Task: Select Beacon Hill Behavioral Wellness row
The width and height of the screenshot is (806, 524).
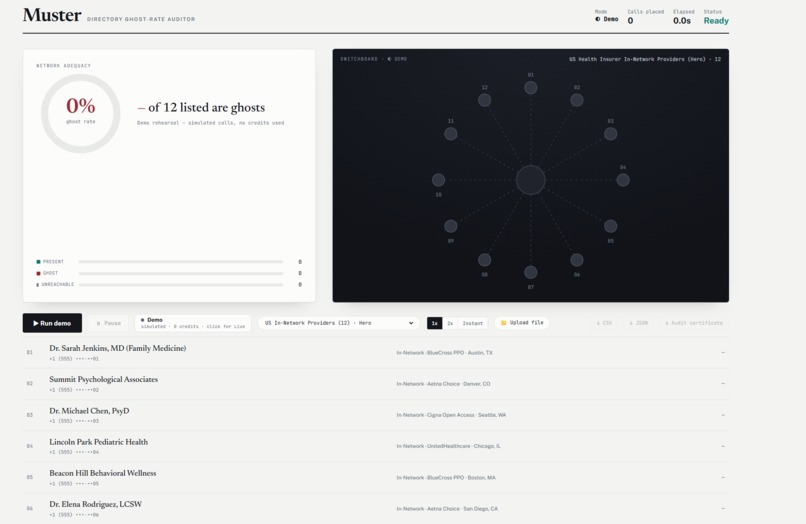Action: pyautogui.click(x=376, y=478)
